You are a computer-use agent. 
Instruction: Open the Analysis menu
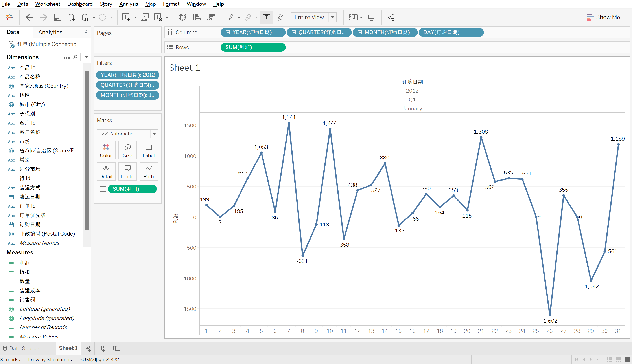point(128,4)
